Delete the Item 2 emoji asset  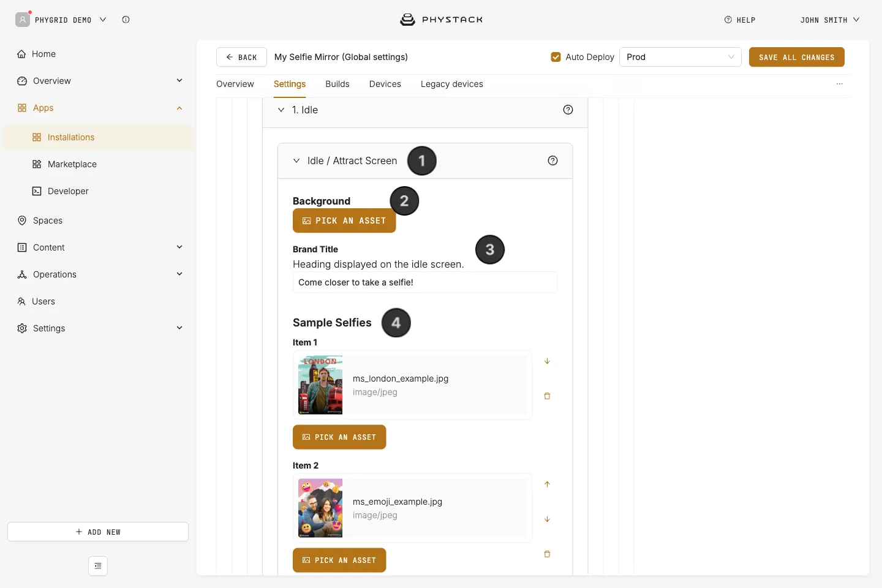[547, 554]
